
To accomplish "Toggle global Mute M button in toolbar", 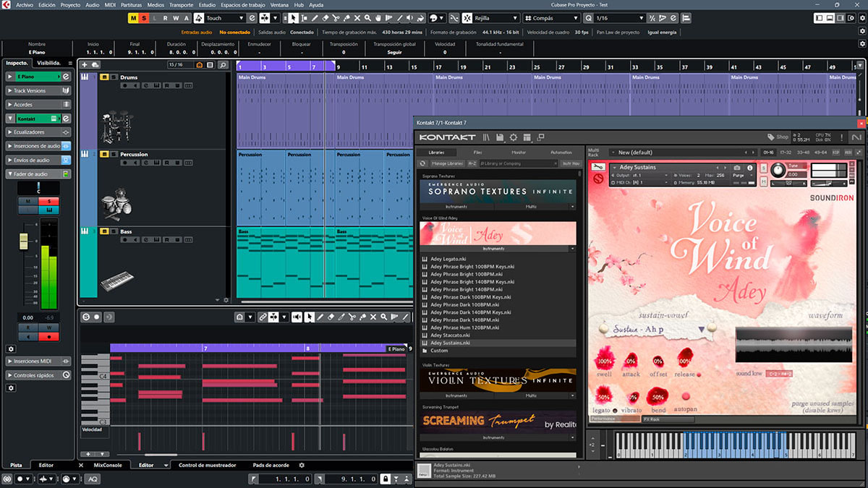I will 134,17.
